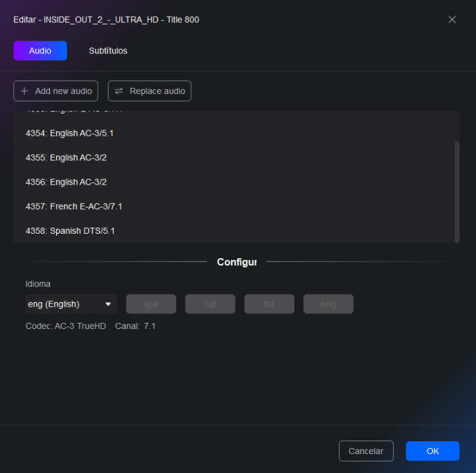Close the Editar dialog with the X
476x473 pixels.
point(452,20)
